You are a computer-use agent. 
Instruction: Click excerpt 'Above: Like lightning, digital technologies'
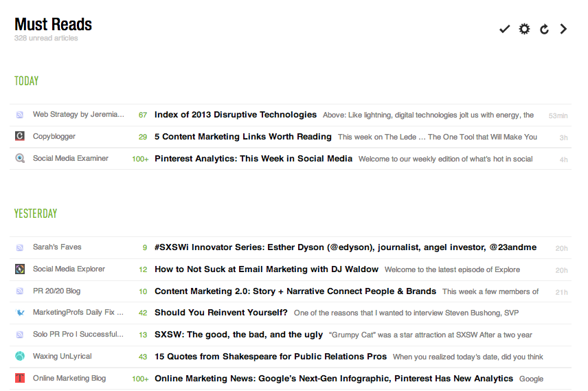428,115
